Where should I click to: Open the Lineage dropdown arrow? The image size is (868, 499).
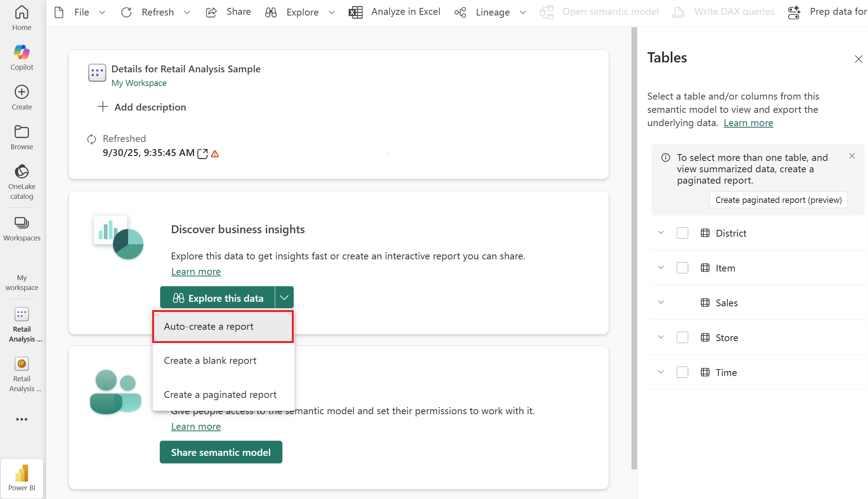click(x=523, y=12)
